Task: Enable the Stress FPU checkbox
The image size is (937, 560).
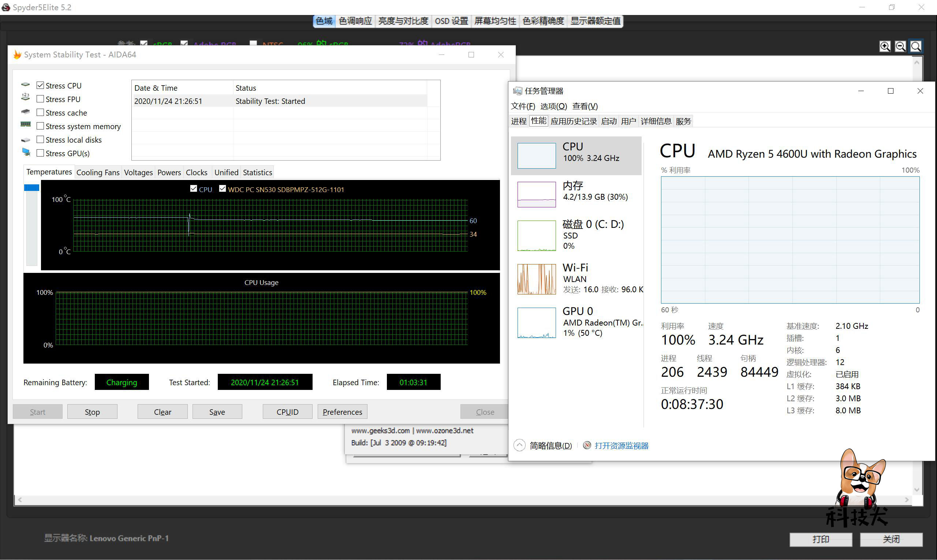Action: click(x=40, y=99)
